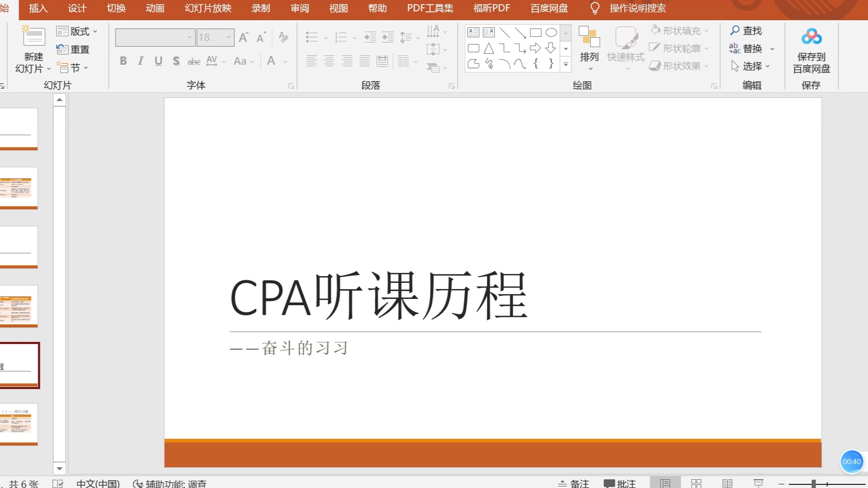Image resolution: width=868 pixels, height=488 pixels.
Task: Select the text box shape
Action: [473, 33]
